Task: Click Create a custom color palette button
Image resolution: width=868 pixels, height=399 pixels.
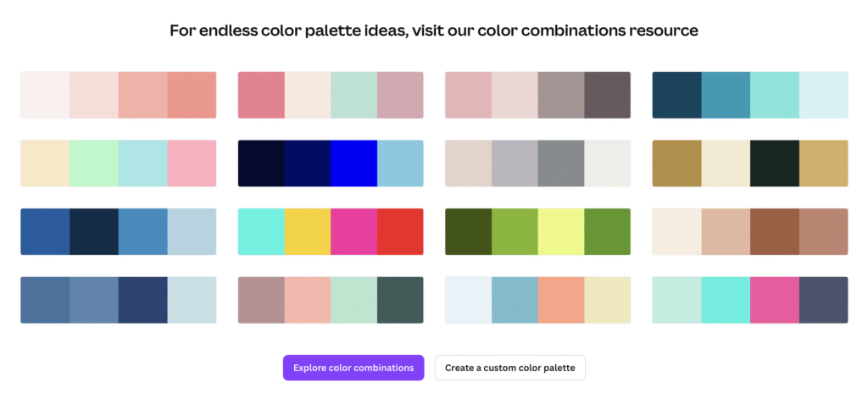Action: (x=509, y=368)
